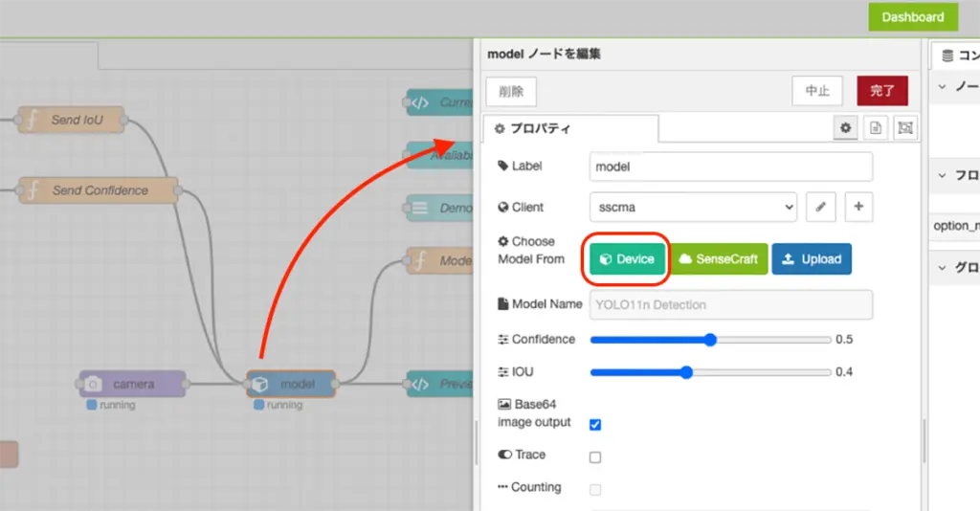Adjust the IOU slider handle
This screenshot has height=511, width=980.
pos(686,372)
